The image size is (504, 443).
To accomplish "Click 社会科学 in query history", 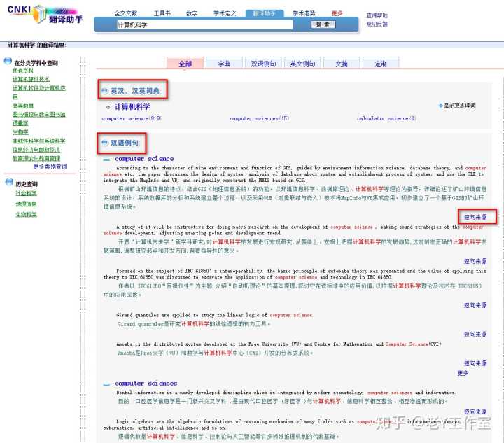I will [x=26, y=193].
